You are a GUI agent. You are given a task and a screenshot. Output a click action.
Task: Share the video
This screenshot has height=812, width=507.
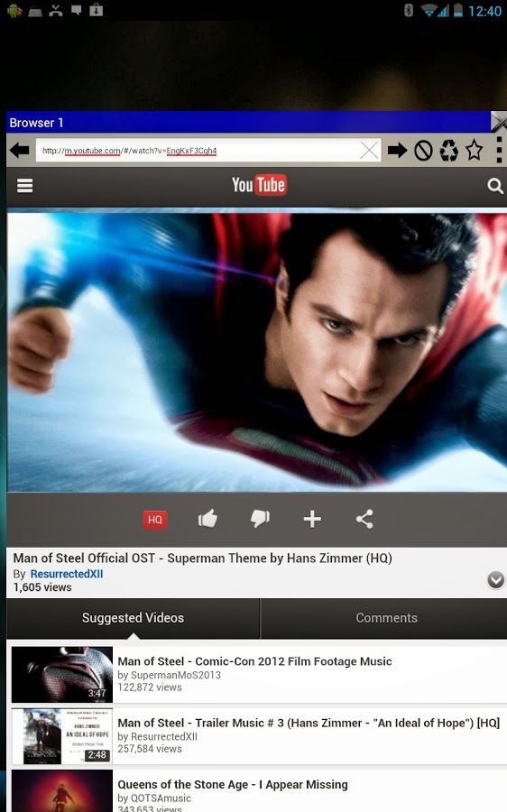(364, 519)
